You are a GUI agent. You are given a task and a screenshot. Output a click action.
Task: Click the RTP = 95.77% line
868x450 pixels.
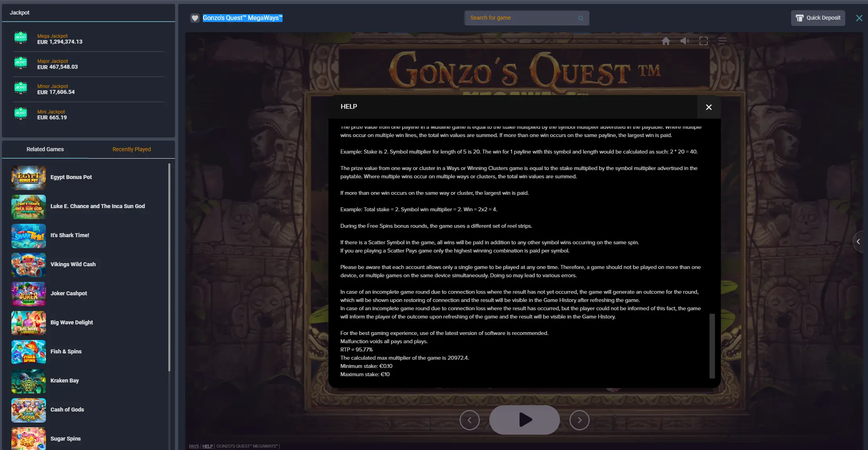click(356, 349)
